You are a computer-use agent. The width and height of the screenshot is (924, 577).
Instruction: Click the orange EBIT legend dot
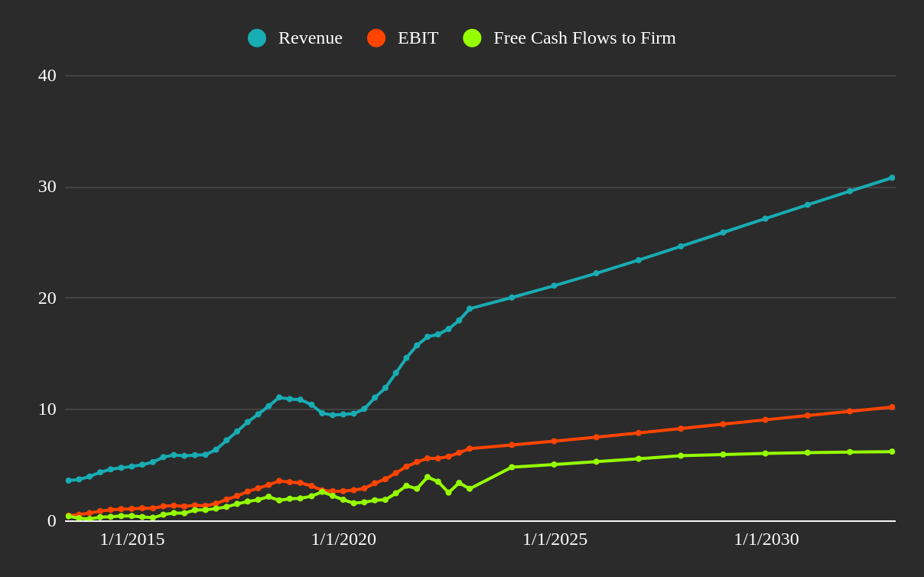point(375,37)
